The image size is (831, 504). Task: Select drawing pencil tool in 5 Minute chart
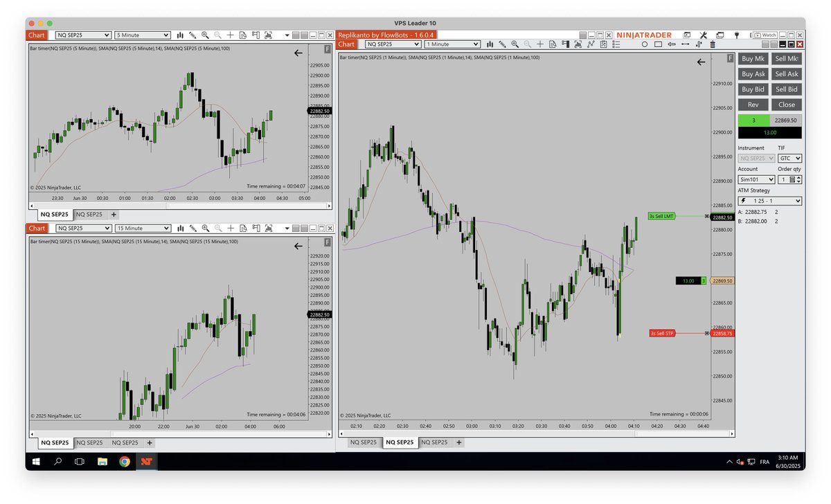tap(193, 35)
